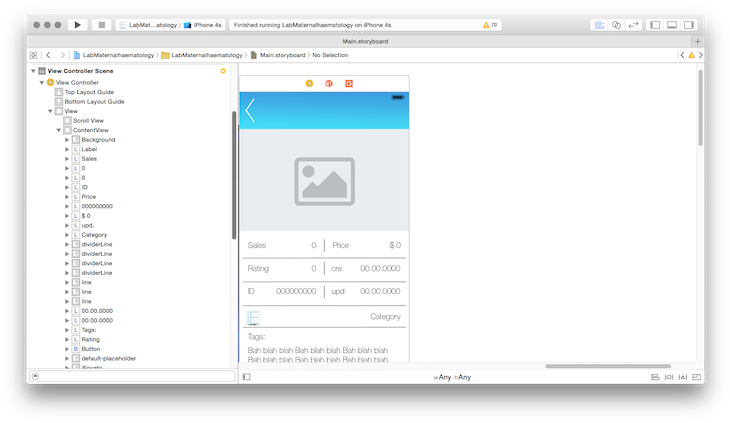The width and height of the screenshot is (730, 423).
Task: Click the document outline scrollbar
Action: [x=234, y=175]
